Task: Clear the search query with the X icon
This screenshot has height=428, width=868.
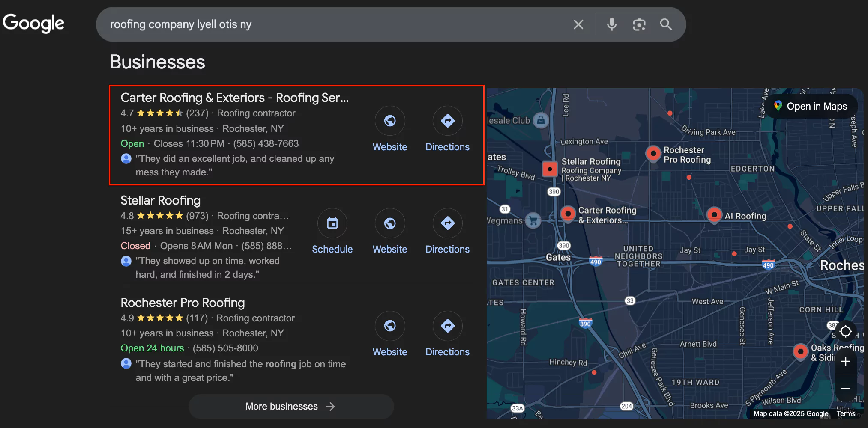Action: tap(578, 24)
